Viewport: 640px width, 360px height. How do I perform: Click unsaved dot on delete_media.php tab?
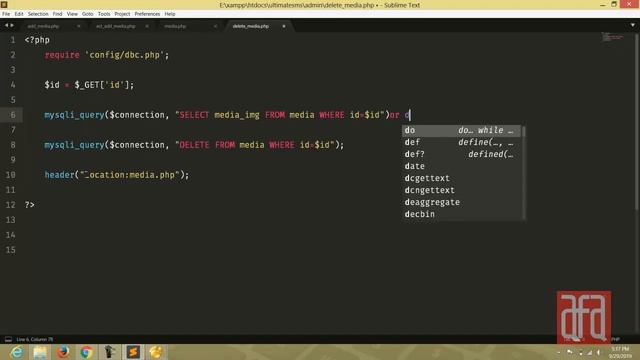pos(284,26)
